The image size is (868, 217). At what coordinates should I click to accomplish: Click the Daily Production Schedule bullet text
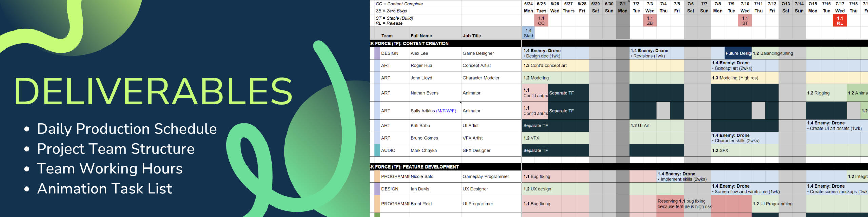[126, 129]
